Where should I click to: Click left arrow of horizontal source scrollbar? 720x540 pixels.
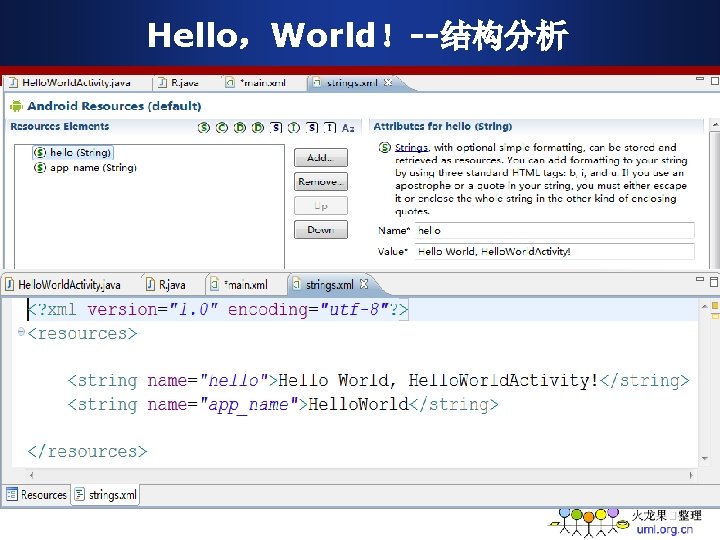coord(31,475)
